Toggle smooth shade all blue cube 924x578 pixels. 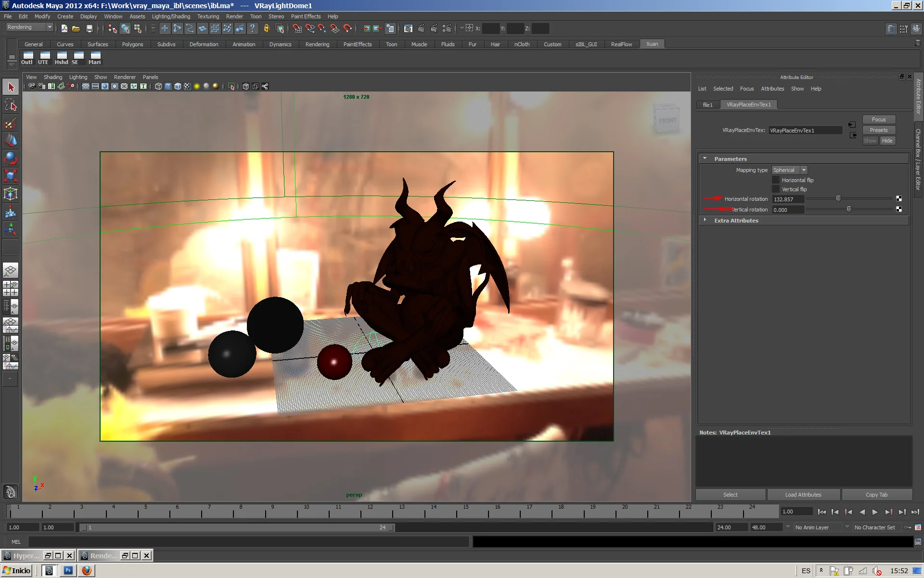tap(168, 87)
